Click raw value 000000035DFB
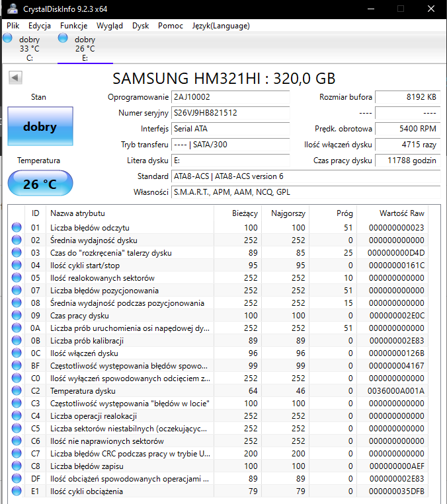The image size is (447, 504). point(397,491)
